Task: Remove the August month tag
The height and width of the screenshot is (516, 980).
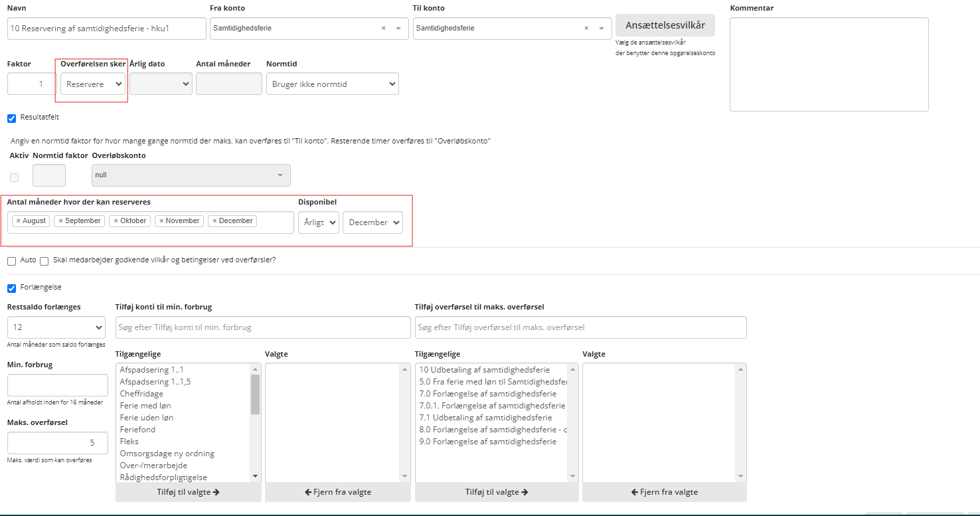Action: coord(18,221)
